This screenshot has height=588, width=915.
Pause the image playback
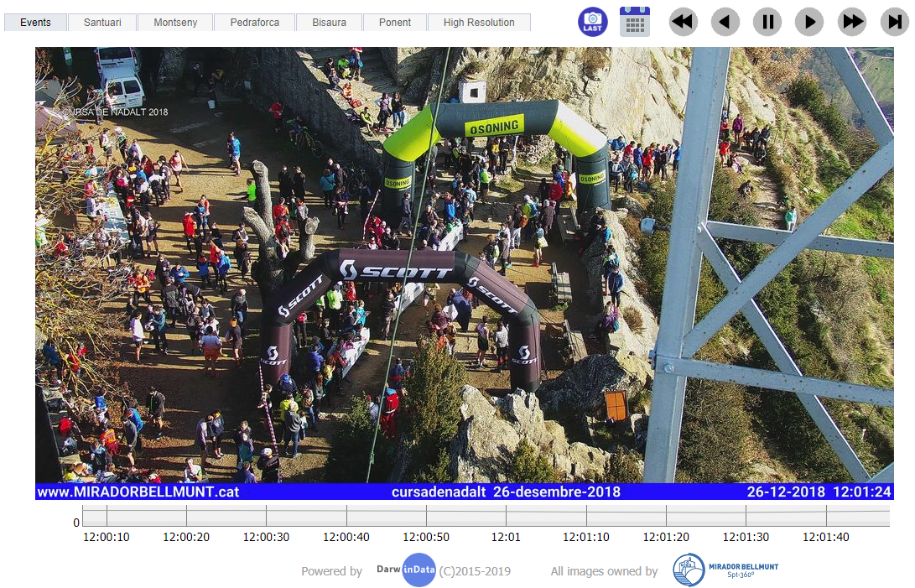click(767, 22)
